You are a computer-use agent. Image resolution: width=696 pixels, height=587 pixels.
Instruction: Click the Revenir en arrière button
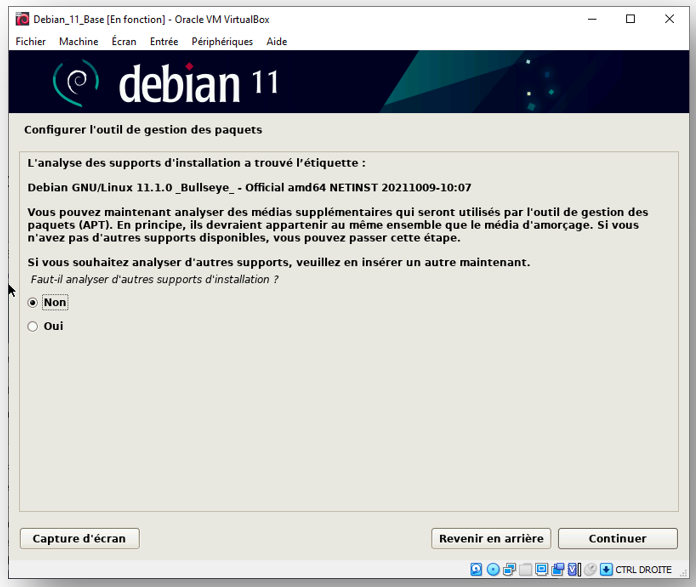click(x=491, y=538)
